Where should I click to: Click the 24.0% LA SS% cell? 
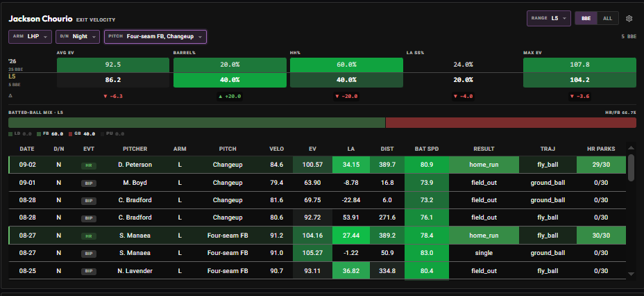tap(463, 65)
